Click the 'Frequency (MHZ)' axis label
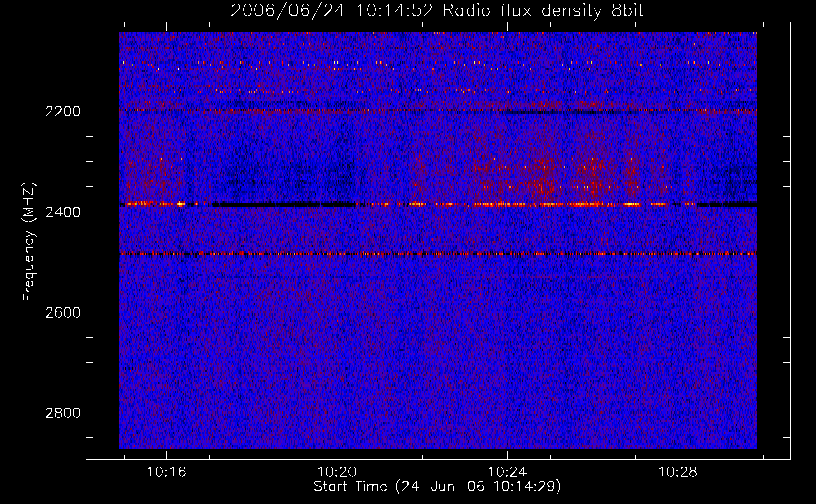816x504 pixels. (x=29, y=241)
